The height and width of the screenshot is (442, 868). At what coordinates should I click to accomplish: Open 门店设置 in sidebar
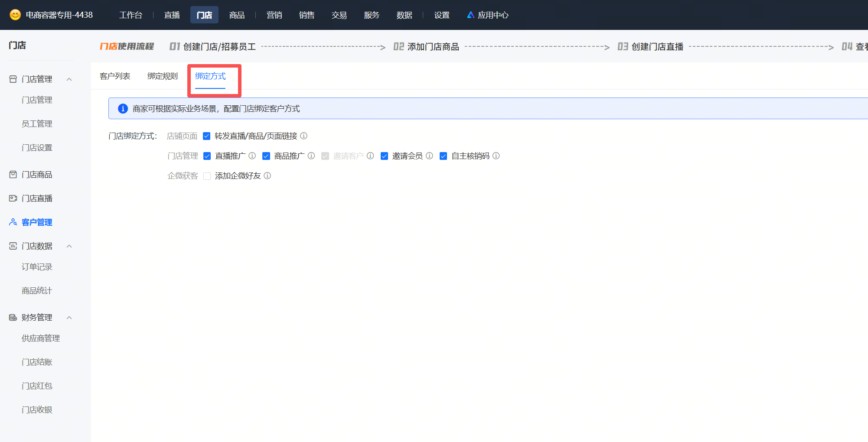point(37,148)
